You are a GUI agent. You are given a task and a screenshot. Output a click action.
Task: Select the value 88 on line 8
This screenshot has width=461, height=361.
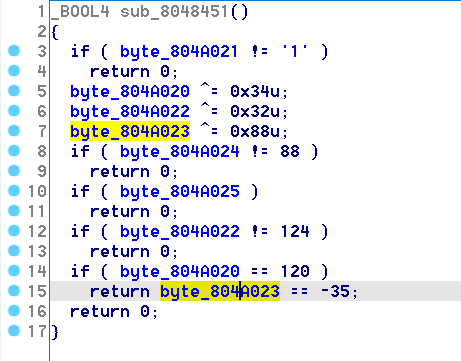click(x=290, y=152)
